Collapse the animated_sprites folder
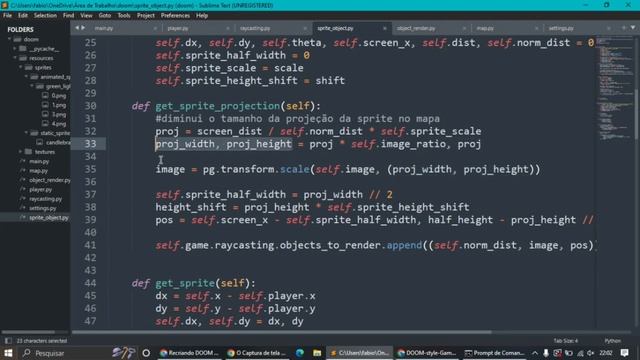640x360 pixels. click(x=27, y=77)
